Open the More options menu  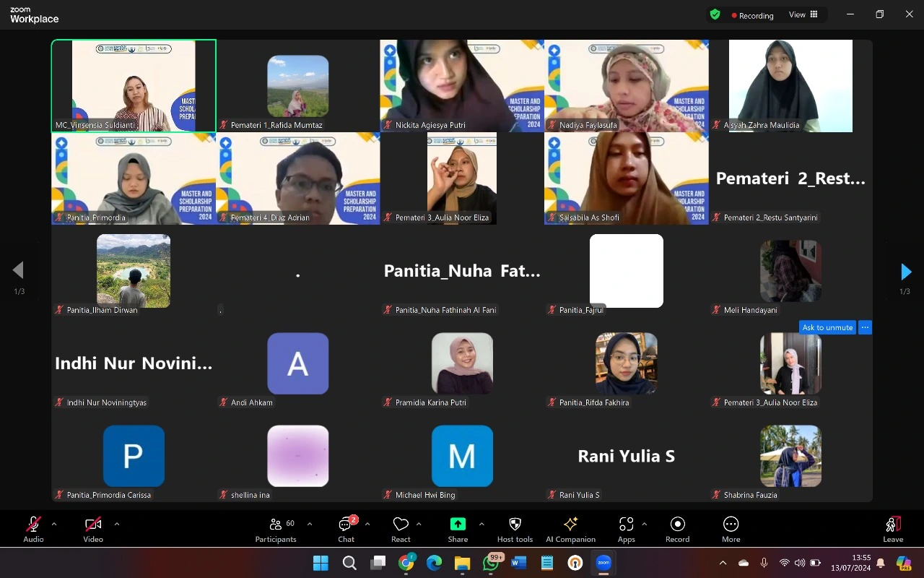click(731, 528)
